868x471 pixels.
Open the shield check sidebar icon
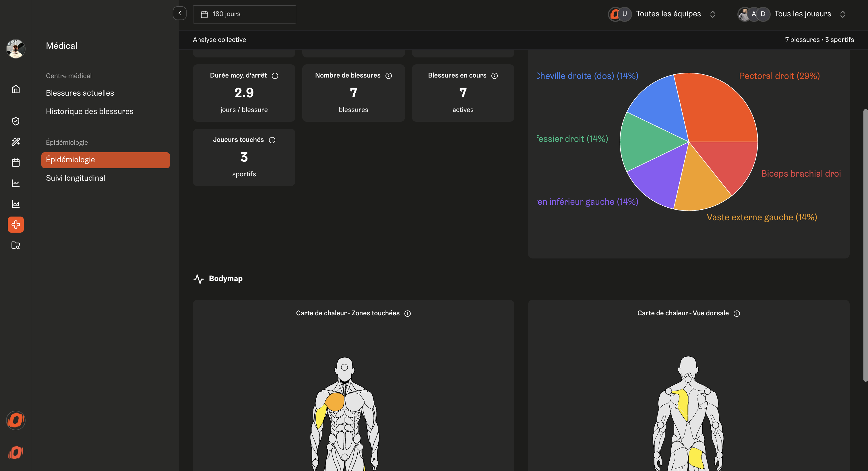tap(15, 121)
